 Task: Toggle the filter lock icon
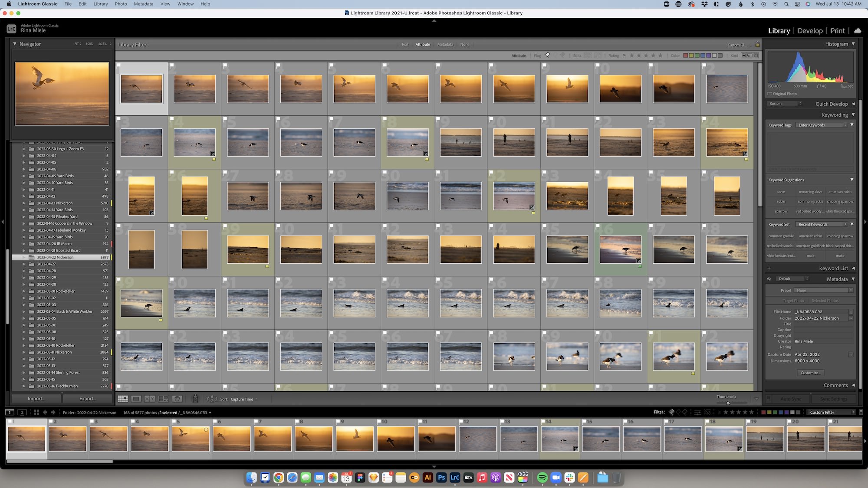click(757, 44)
